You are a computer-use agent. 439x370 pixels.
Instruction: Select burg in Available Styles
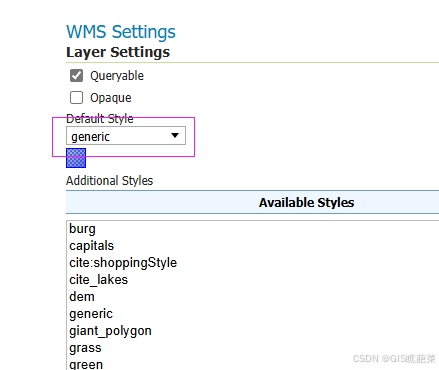82,229
